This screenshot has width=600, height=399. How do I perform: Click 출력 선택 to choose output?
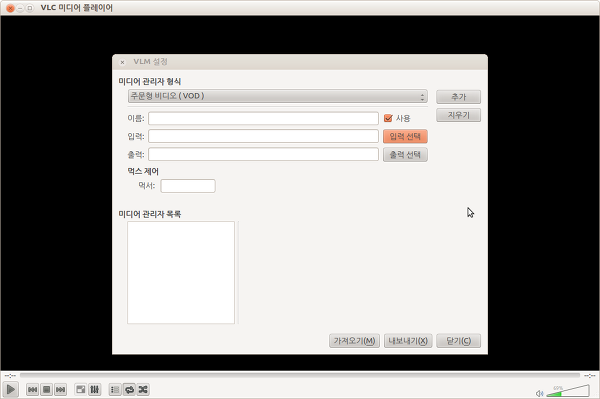coord(405,155)
